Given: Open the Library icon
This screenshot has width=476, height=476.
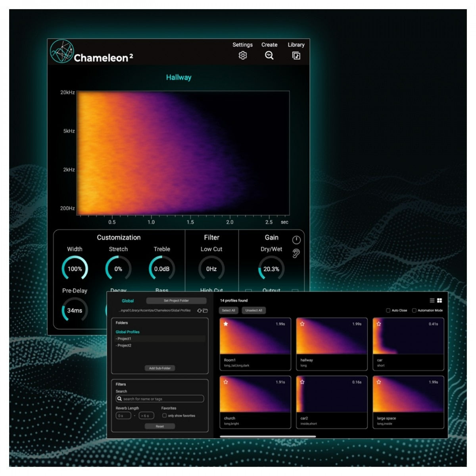Looking at the screenshot, I should coord(296,56).
